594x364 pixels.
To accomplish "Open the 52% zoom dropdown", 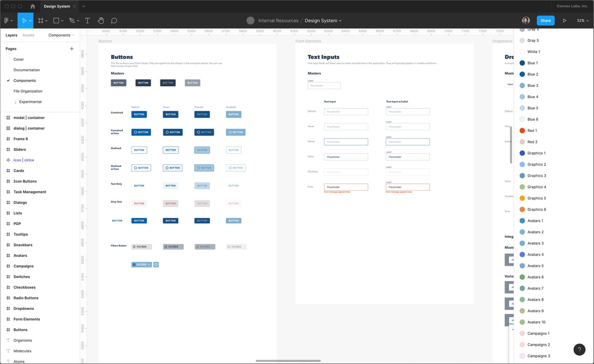I will 582,21.
